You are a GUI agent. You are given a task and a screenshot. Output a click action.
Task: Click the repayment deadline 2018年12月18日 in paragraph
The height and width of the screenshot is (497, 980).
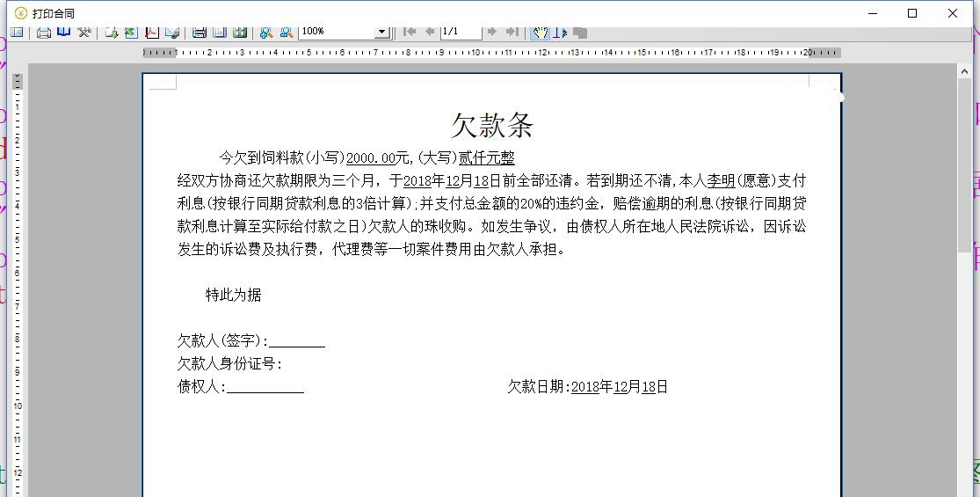click(453, 181)
